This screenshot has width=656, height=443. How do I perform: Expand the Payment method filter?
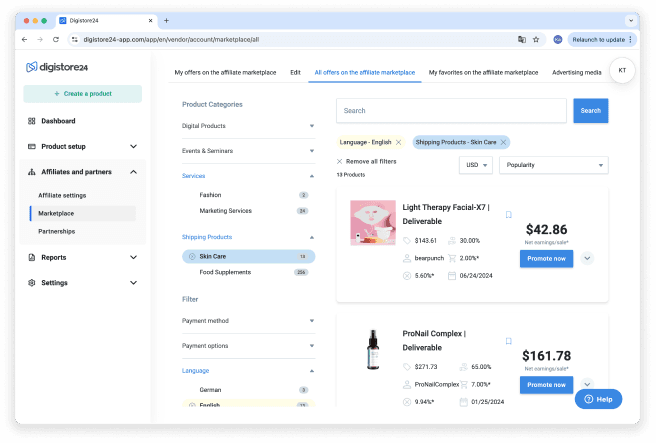coord(312,321)
